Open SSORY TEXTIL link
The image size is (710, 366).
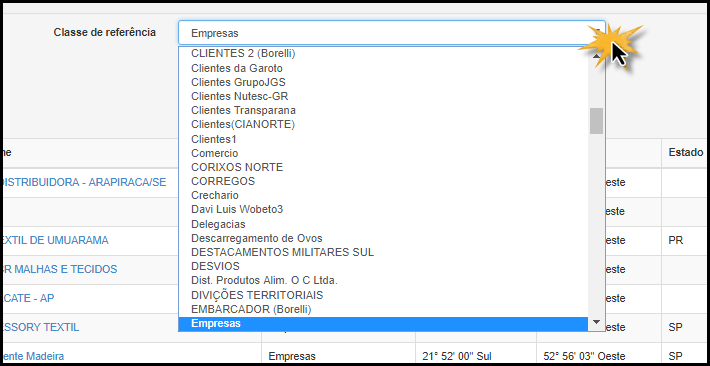[x=41, y=327]
